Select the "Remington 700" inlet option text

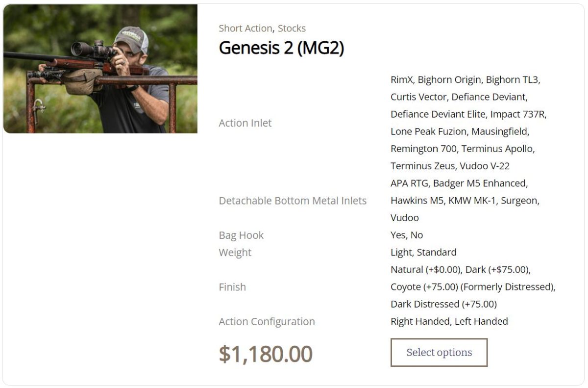click(x=423, y=149)
